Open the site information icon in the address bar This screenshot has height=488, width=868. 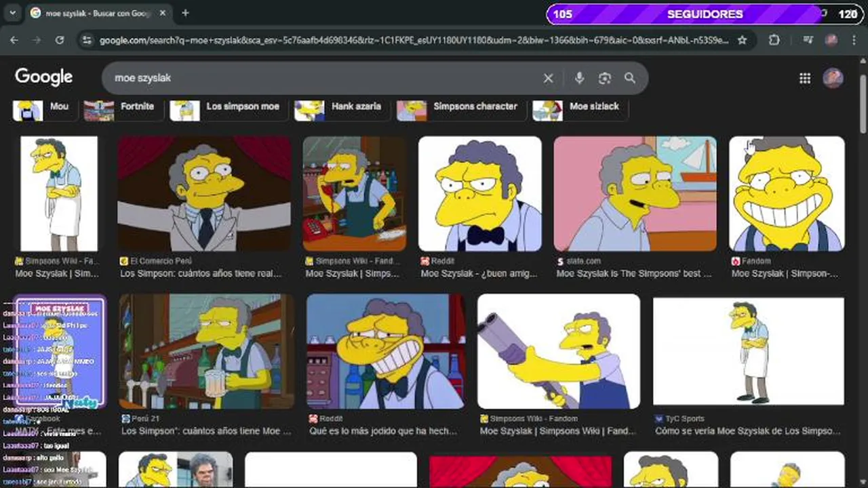pos(86,41)
